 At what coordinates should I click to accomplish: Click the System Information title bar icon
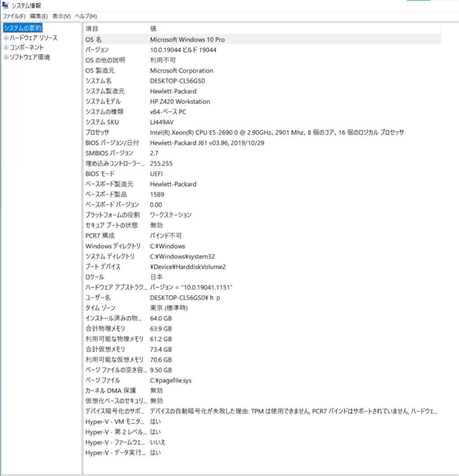pyautogui.click(x=5, y=5)
